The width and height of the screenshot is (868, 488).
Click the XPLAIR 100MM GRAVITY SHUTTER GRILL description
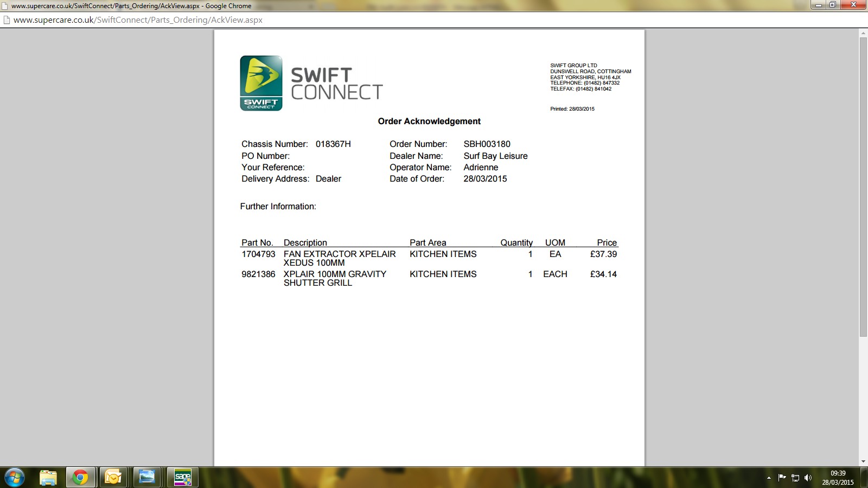335,279
